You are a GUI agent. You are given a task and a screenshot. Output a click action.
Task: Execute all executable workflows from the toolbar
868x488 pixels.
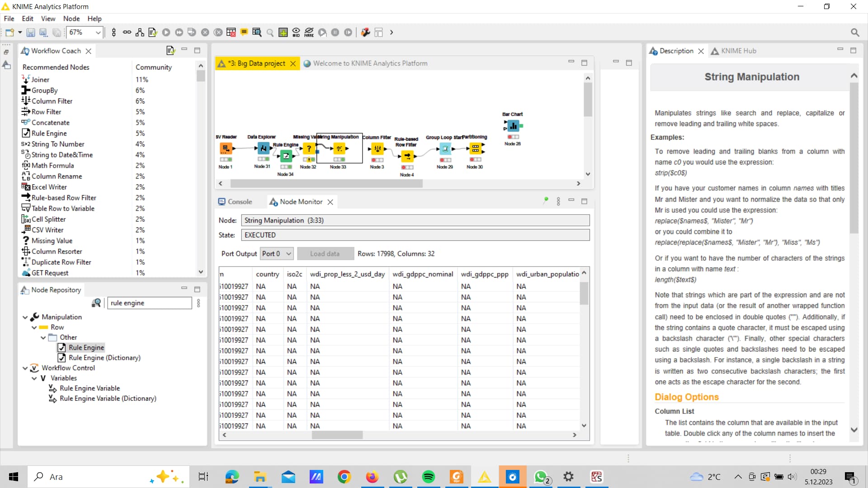179,32
